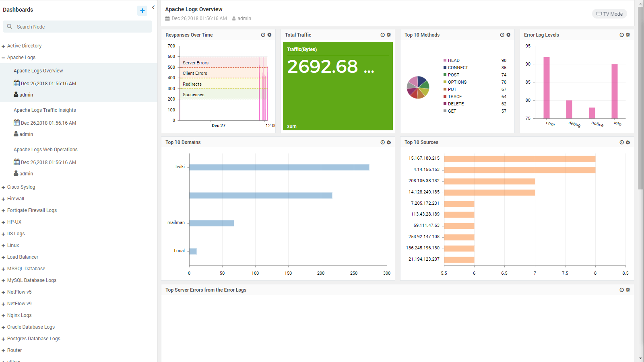This screenshot has height=362, width=644.
Task: Open the MSSQL Database tree item
Action: coord(26,269)
